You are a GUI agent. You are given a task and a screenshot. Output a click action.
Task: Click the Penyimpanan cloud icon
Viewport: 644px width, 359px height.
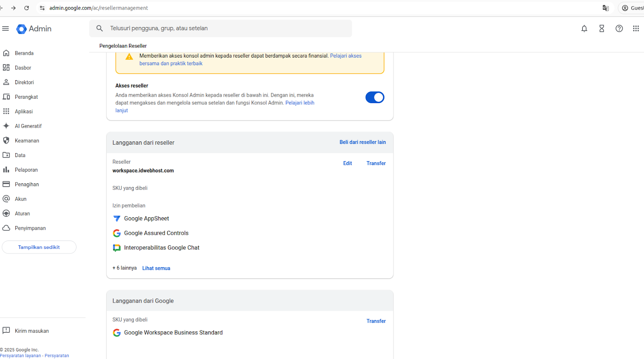click(6, 228)
